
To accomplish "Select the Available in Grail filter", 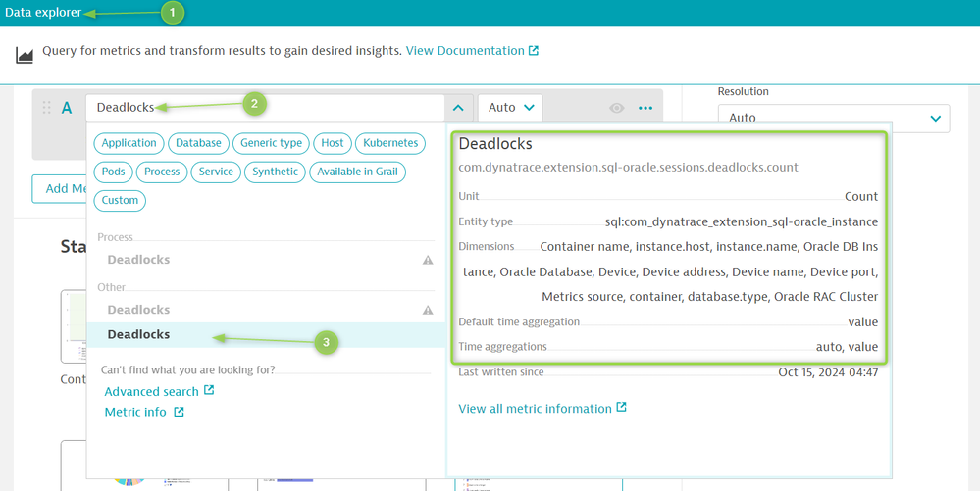I will tap(357, 172).
